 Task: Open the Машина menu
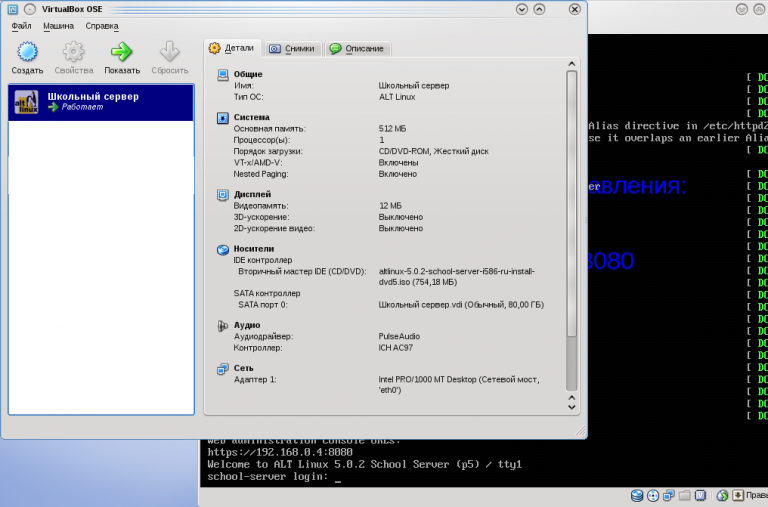[x=58, y=26]
